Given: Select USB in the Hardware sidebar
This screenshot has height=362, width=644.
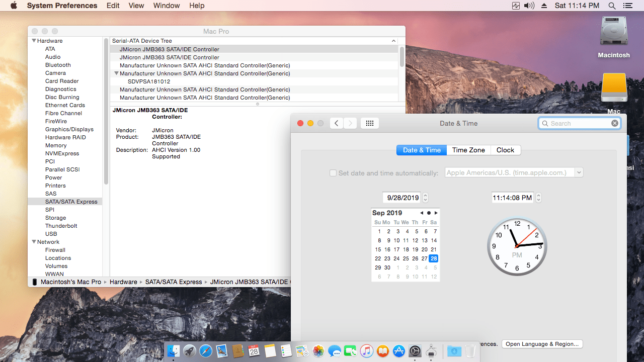Looking at the screenshot, I should click(x=51, y=234).
